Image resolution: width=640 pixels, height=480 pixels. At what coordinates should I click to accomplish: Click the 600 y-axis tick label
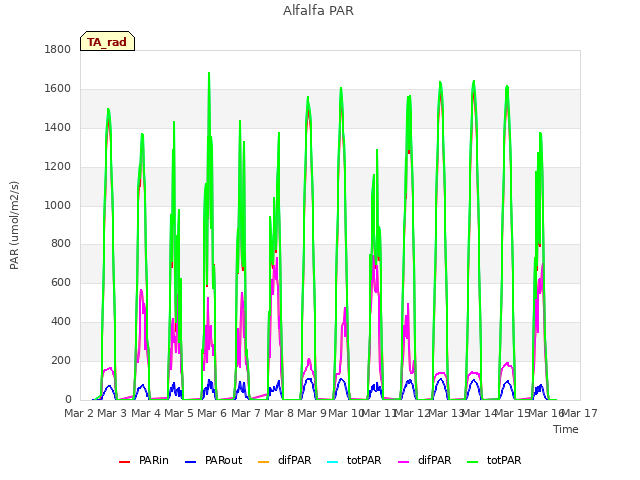tap(61, 282)
